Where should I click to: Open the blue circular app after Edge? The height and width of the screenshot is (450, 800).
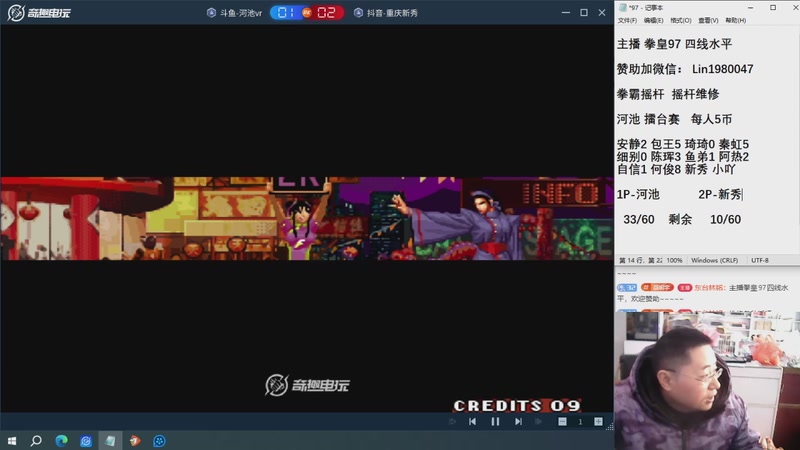(x=86, y=440)
